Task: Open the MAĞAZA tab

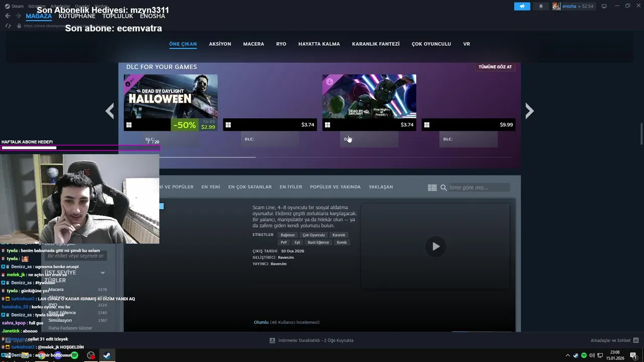Action: pos(39,16)
